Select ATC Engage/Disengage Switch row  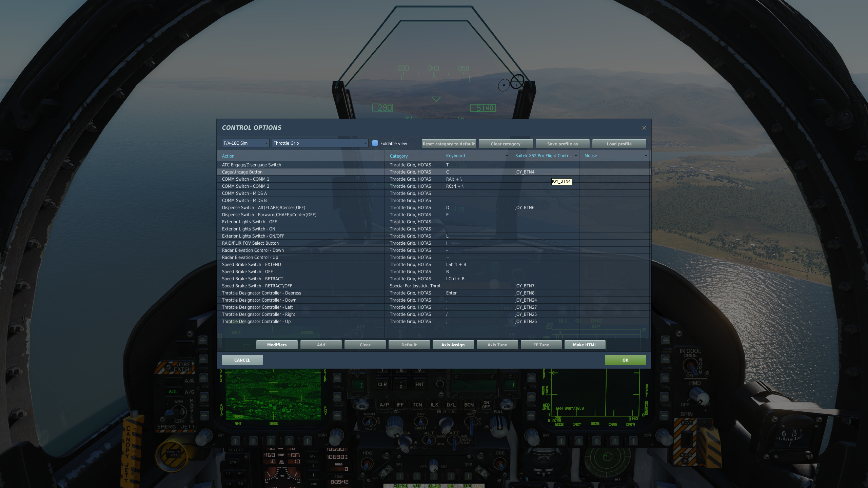[x=433, y=165]
